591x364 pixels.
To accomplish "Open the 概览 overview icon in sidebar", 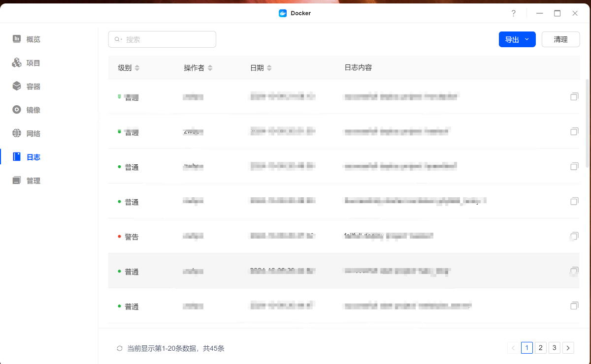I will (x=17, y=39).
